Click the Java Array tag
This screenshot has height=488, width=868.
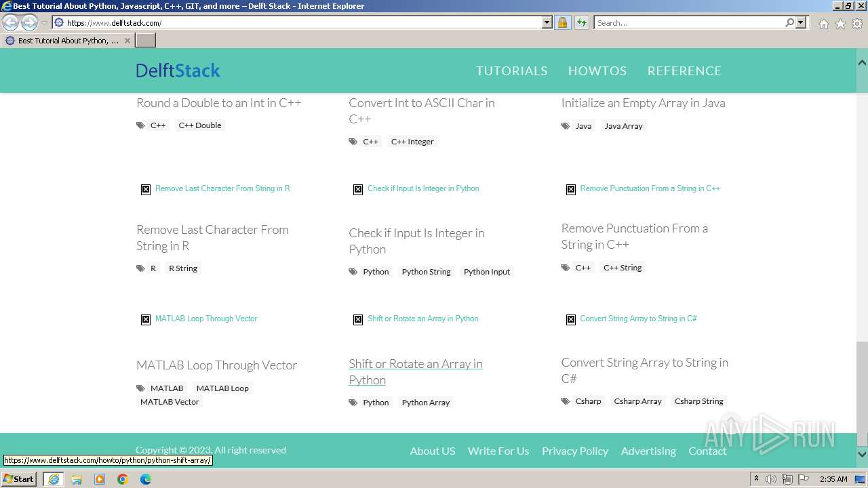[623, 126]
